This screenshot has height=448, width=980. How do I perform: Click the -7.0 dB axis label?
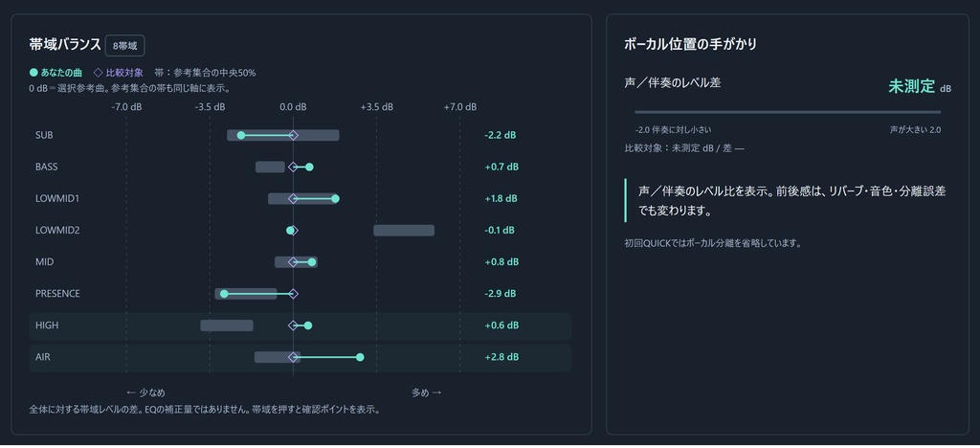click(x=127, y=107)
